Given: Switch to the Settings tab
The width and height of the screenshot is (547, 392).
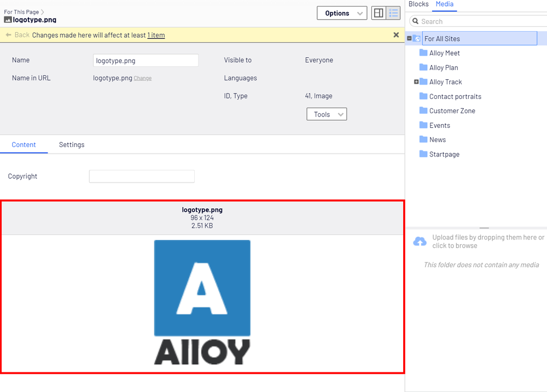Looking at the screenshot, I should pos(72,144).
